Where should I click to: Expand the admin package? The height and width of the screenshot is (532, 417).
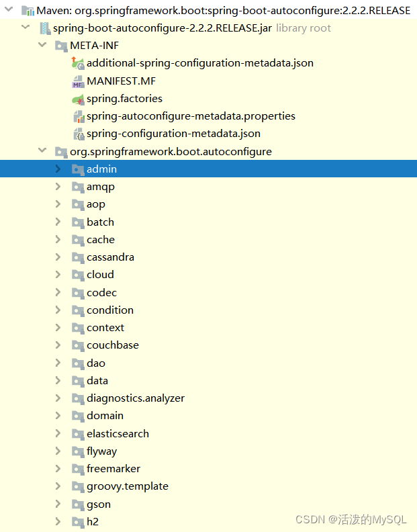(58, 169)
